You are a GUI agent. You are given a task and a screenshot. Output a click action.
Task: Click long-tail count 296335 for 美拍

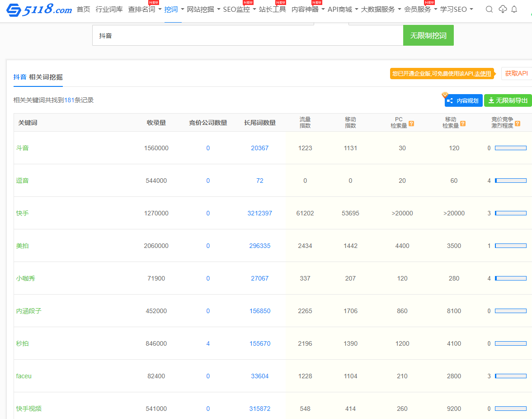tap(259, 246)
